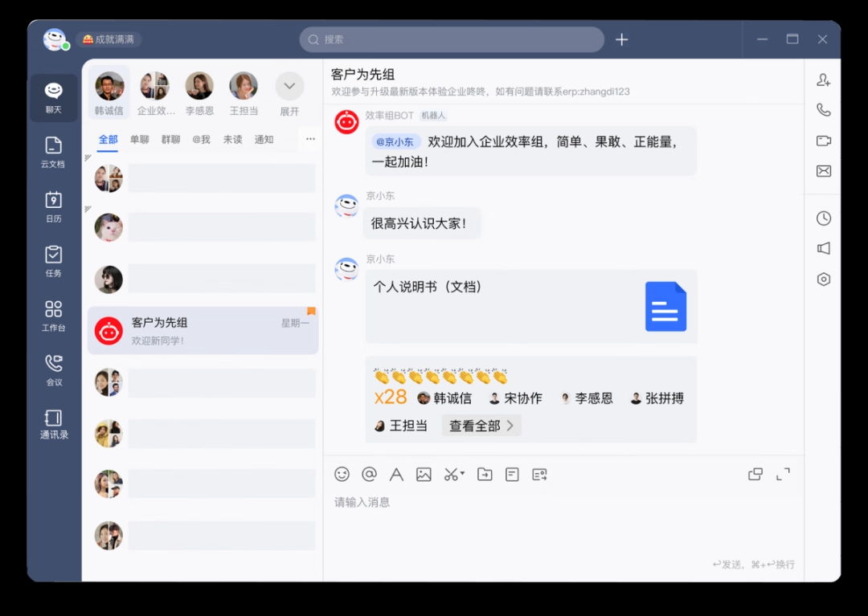Collapse contacts list with the 展开 chevron

click(x=289, y=85)
